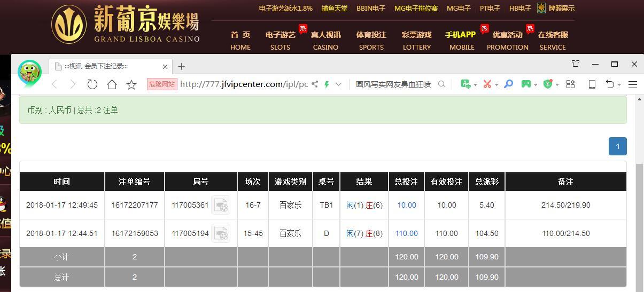The width and height of the screenshot is (644, 292).
Task: Click page 1 pagination button
Action: (x=617, y=146)
